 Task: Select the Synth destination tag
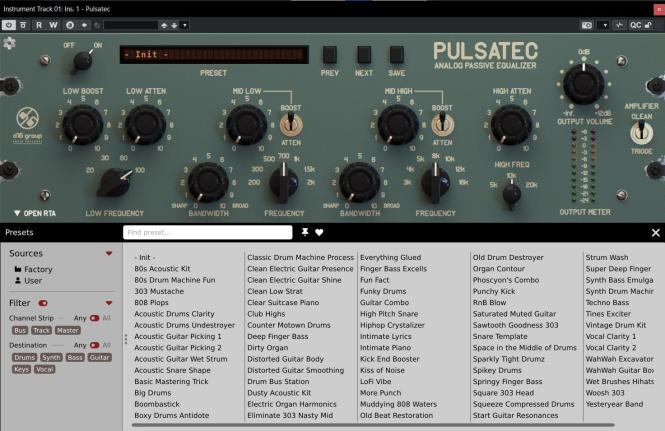pos(51,358)
